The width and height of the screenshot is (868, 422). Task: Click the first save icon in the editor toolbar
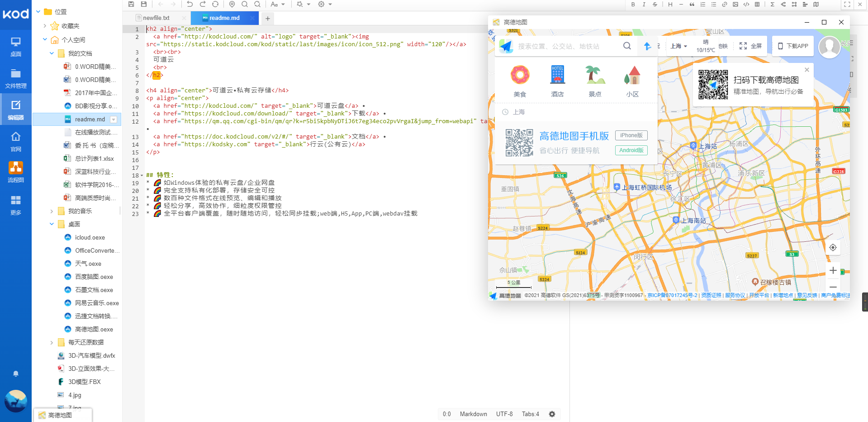pyautogui.click(x=131, y=4)
